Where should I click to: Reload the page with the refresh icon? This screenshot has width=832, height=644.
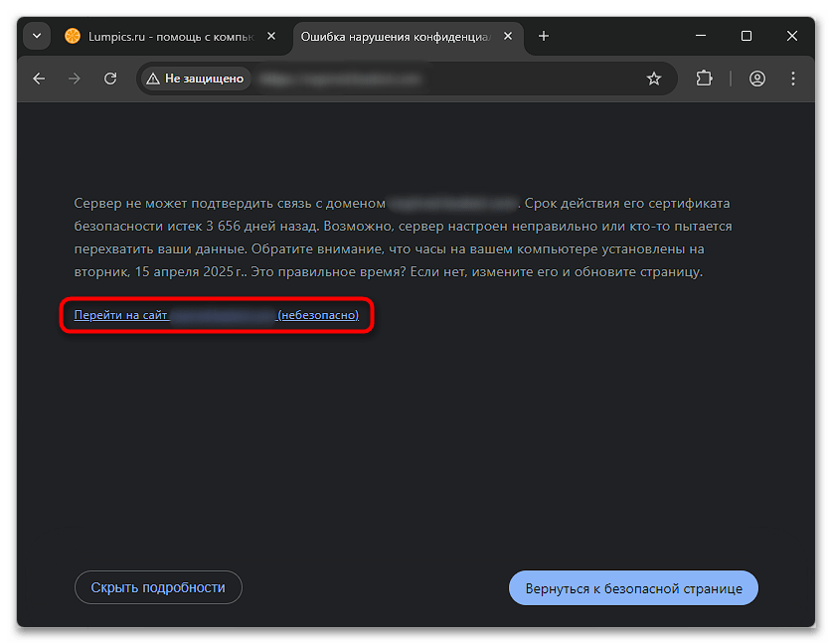tap(109, 80)
